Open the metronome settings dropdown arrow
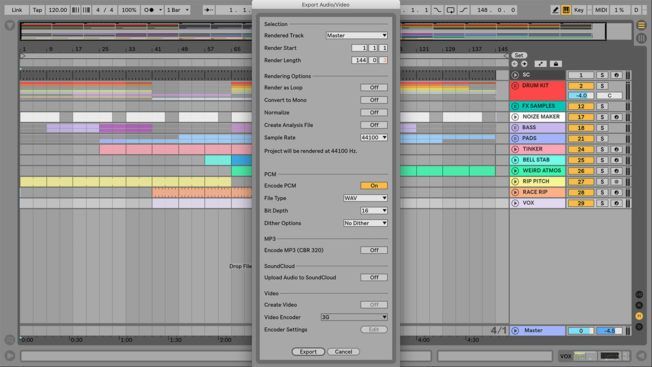Viewport: 652px width, 367px height. (160, 10)
